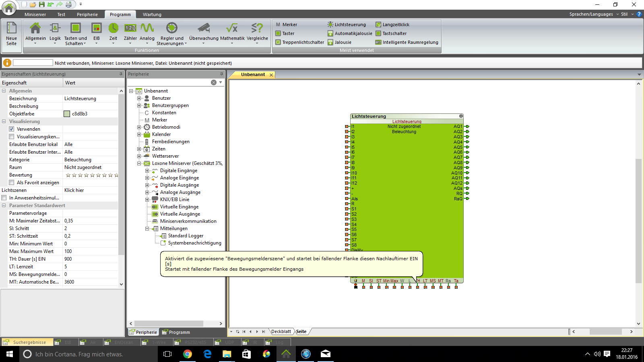The image size is (644, 362).
Task: Select the Zeit clock icon
Action: point(114,28)
